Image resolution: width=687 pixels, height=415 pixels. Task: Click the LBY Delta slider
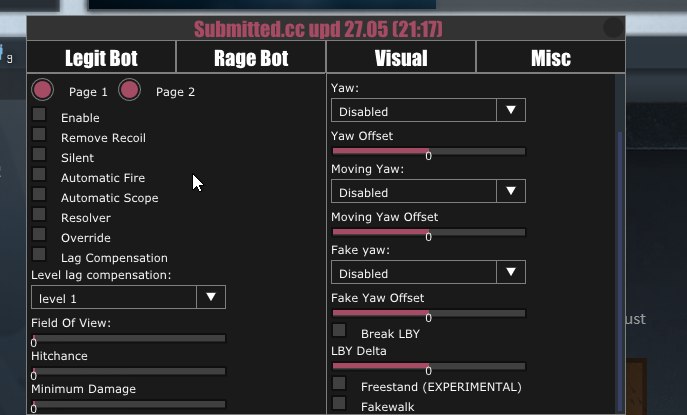(x=429, y=366)
